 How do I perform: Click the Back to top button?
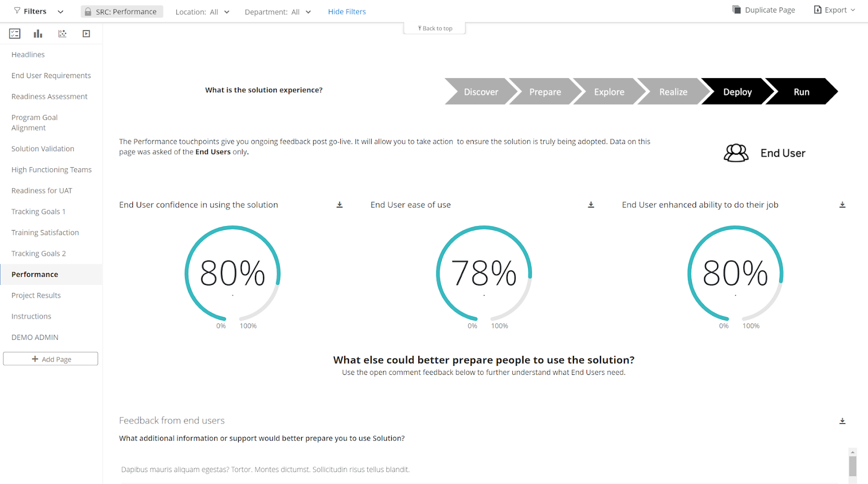[x=435, y=28]
